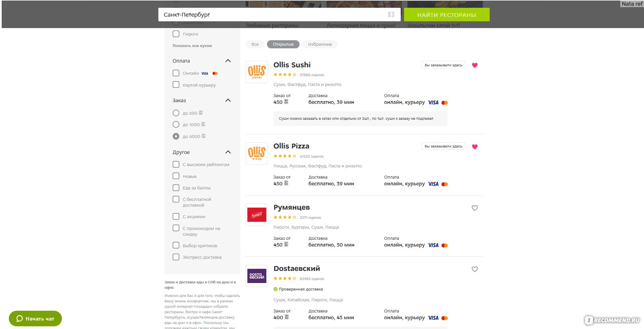Open Румянцев restaurant logo
The height and width of the screenshot is (329, 644).
tap(257, 215)
